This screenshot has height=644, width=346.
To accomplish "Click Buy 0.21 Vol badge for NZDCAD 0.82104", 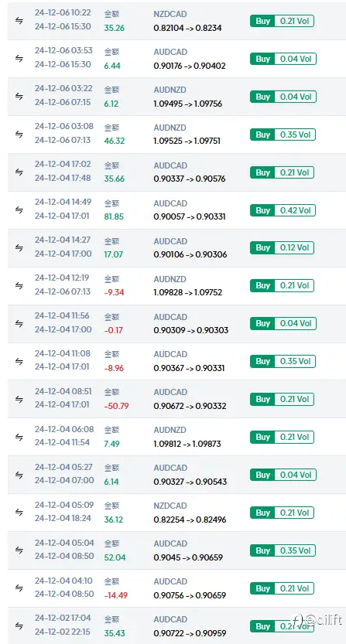I will [282, 21].
